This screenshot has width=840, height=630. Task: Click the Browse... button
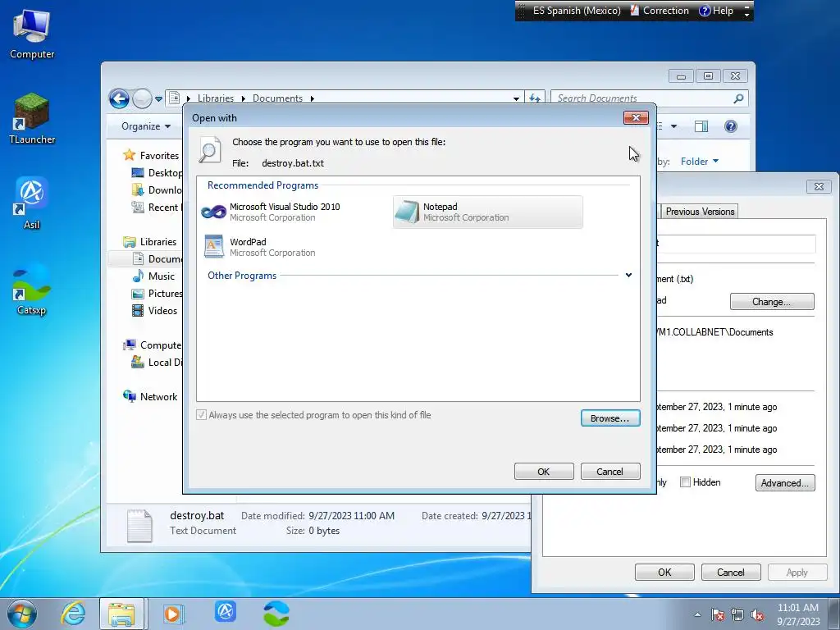point(610,418)
